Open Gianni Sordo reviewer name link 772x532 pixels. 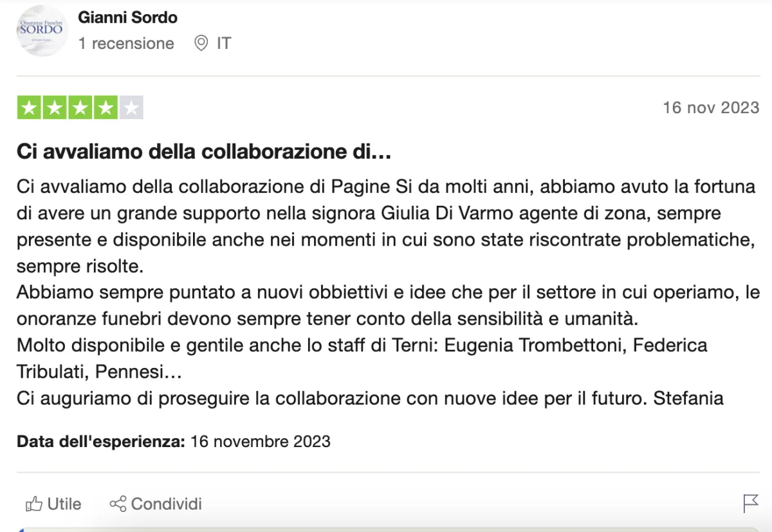click(x=127, y=17)
